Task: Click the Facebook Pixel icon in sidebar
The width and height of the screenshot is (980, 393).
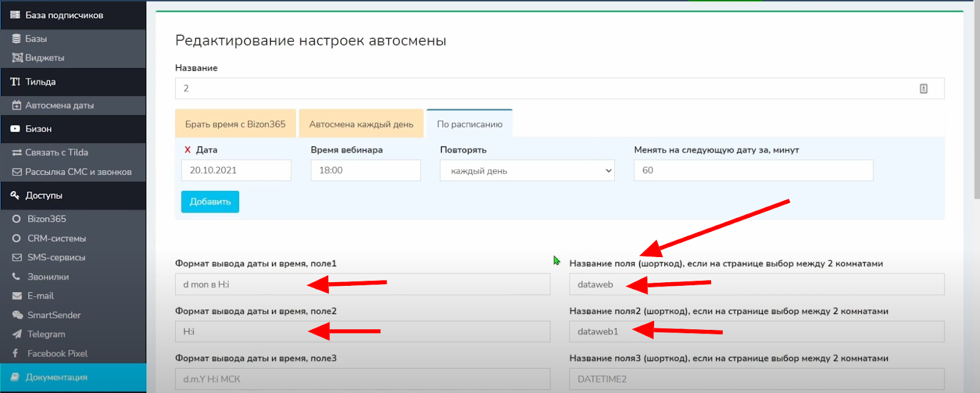Action: (x=15, y=353)
